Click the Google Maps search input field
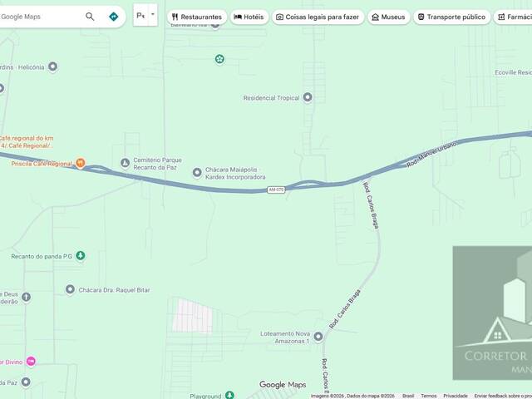This screenshot has width=532, height=399. tap(42, 17)
